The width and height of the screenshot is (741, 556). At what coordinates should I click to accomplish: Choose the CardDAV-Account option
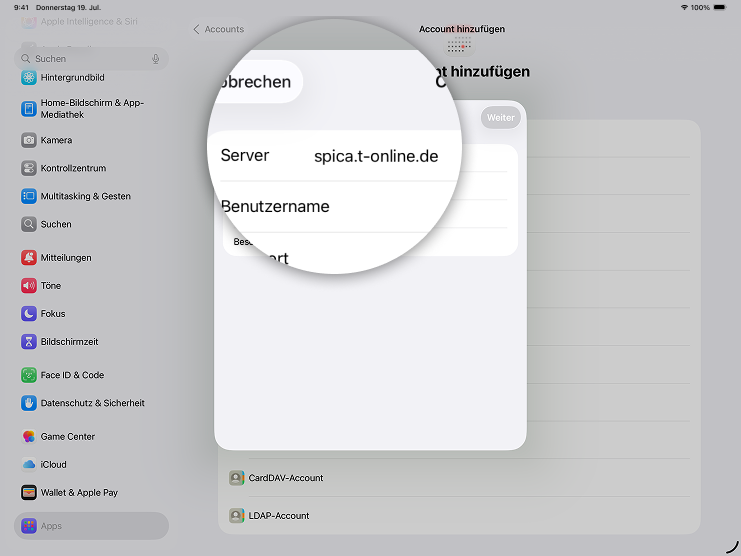pyautogui.click(x=286, y=478)
